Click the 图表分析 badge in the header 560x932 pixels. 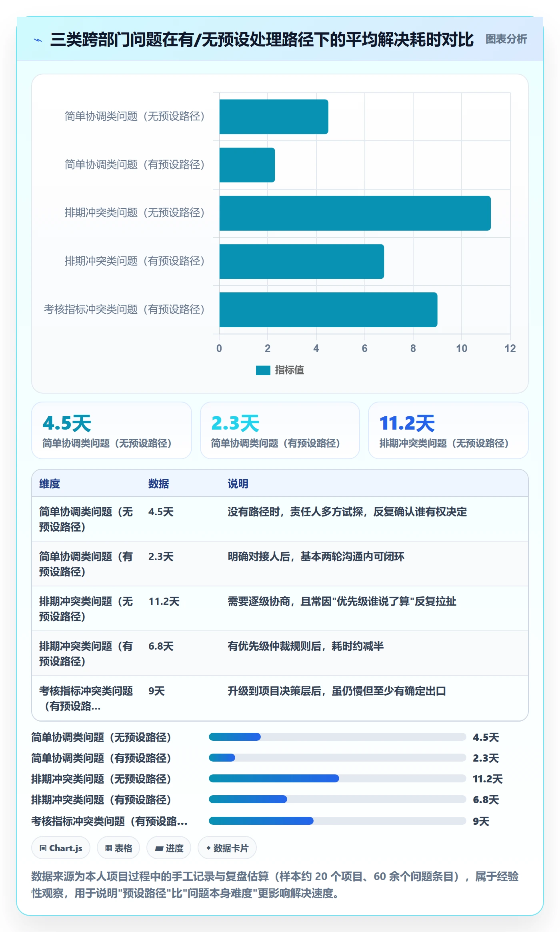[506, 39]
